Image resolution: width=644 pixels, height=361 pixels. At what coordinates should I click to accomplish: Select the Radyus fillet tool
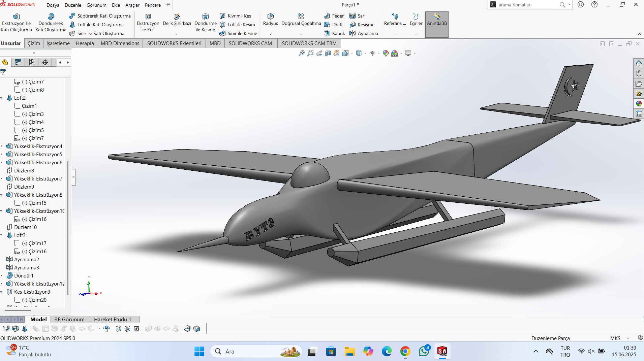(270, 20)
